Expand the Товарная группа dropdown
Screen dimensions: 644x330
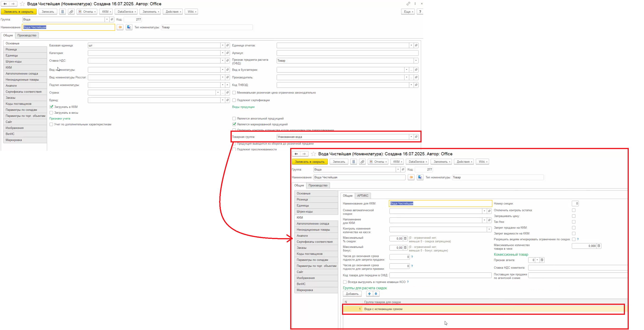tap(411, 137)
